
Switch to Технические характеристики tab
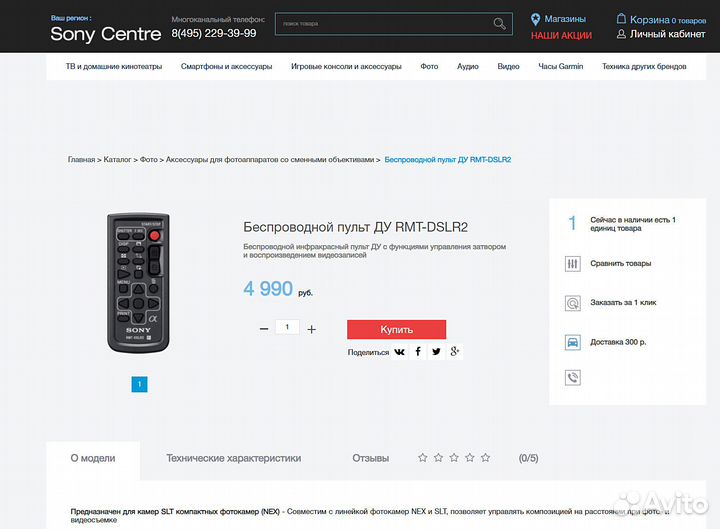click(x=234, y=458)
